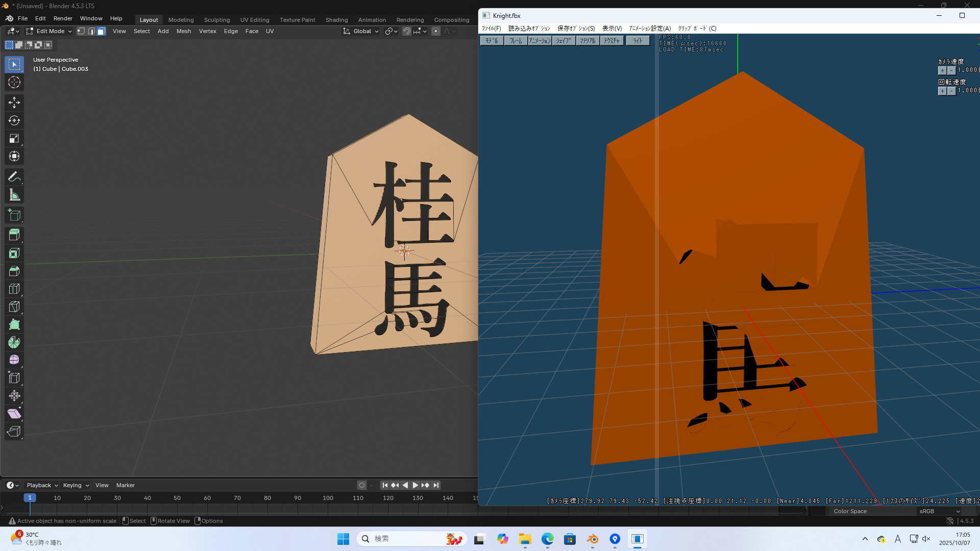
Task: Open Global transform orientation dropdown
Action: pyautogui.click(x=361, y=31)
